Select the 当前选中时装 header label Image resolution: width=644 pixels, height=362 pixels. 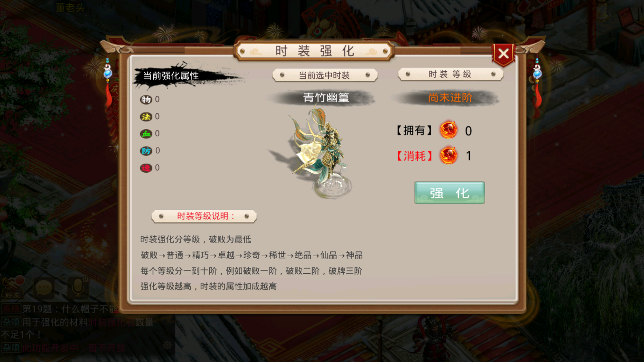click(325, 75)
